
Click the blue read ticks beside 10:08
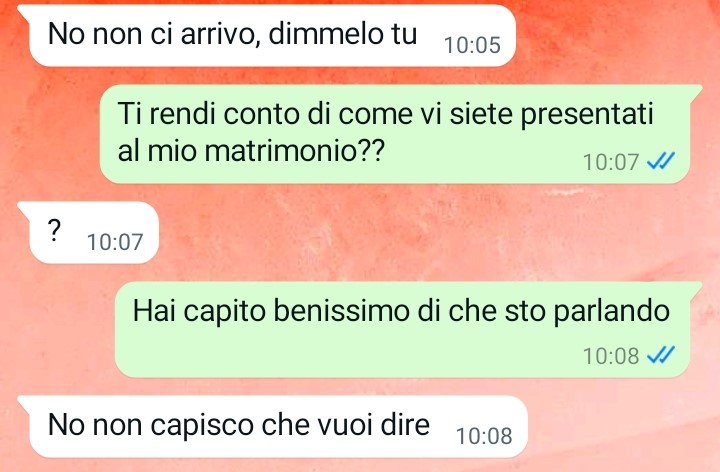[x=660, y=355]
